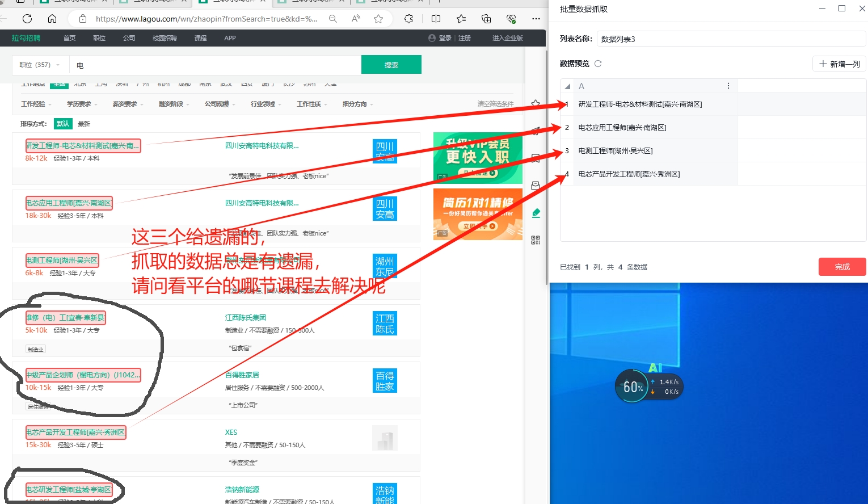
Task: Click the green edit feedback sidebar icon
Action: pyautogui.click(x=536, y=213)
